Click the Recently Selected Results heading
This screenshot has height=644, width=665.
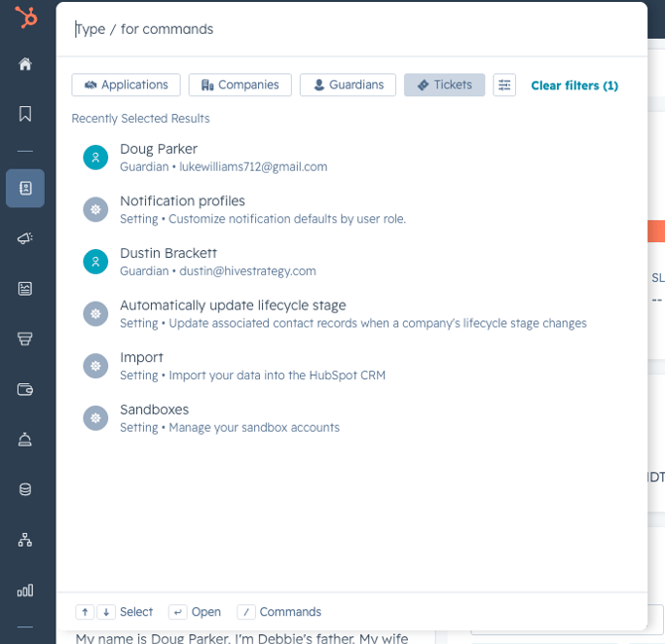pyautogui.click(x=141, y=118)
